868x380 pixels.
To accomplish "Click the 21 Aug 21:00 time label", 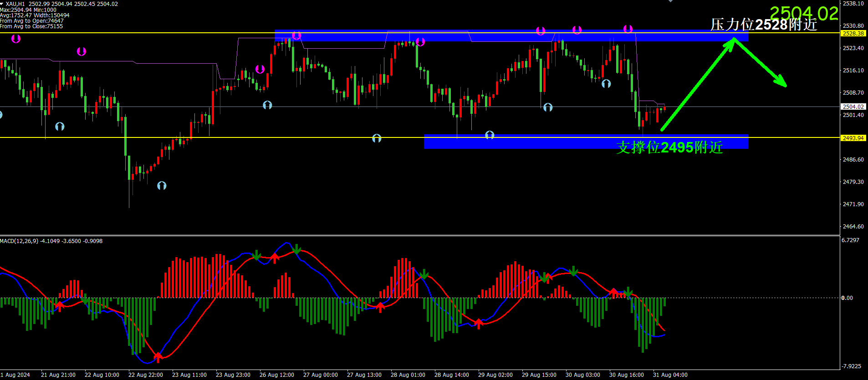I will click(58, 375).
